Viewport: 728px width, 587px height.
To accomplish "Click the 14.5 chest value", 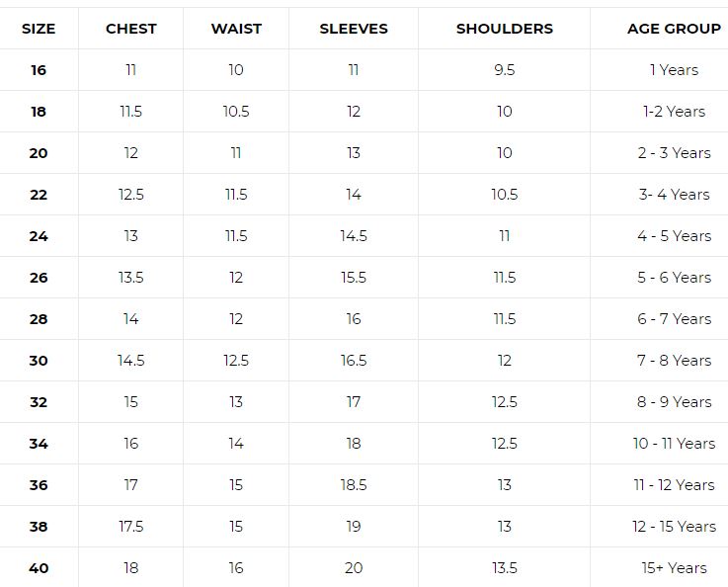I will click(x=131, y=361).
